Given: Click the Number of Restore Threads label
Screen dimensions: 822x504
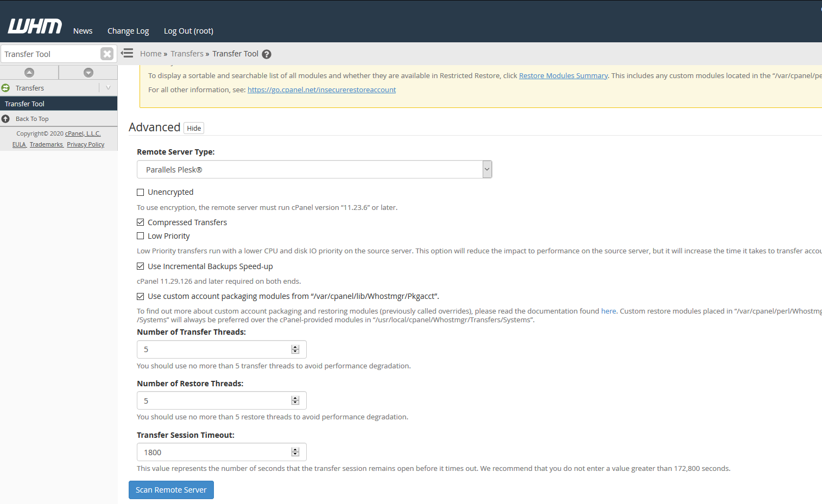Looking at the screenshot, I should coord(190,384).
